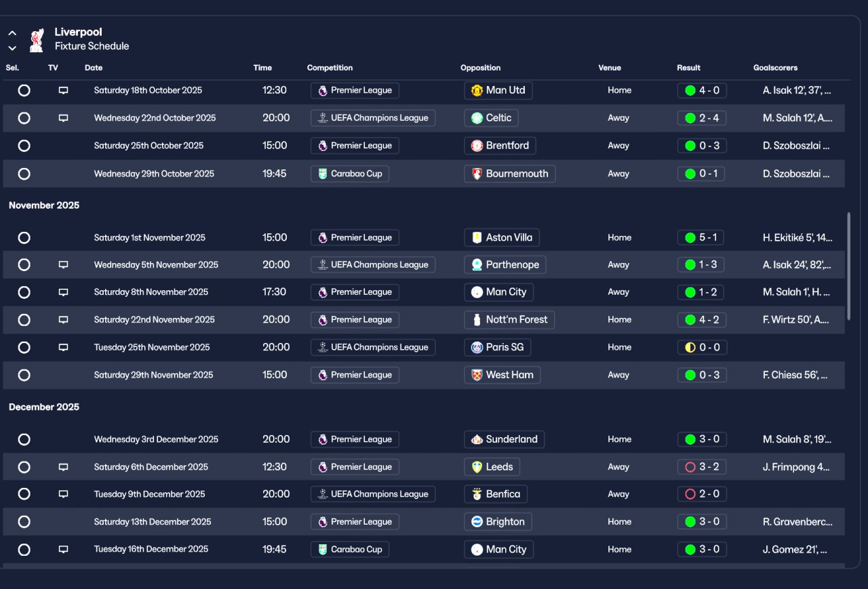Click the Celtic club badge
This screenshot has height=589, width=868.
coord(477,118)
